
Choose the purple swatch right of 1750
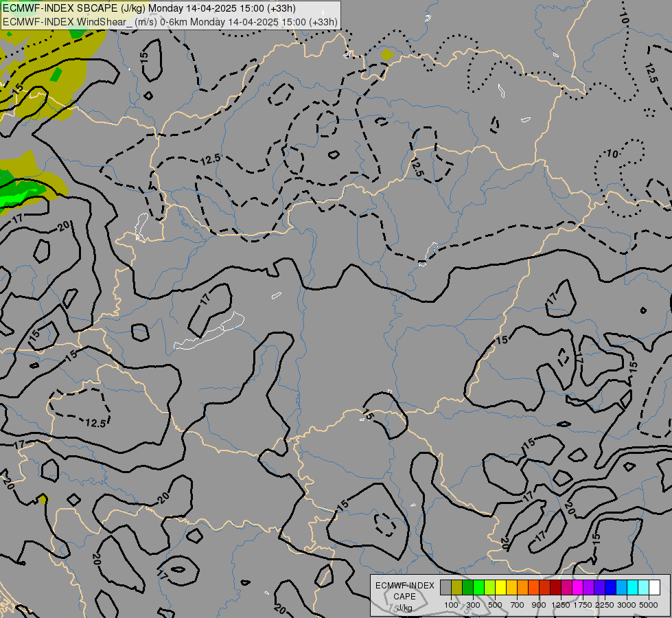click(x=588, y=588)
